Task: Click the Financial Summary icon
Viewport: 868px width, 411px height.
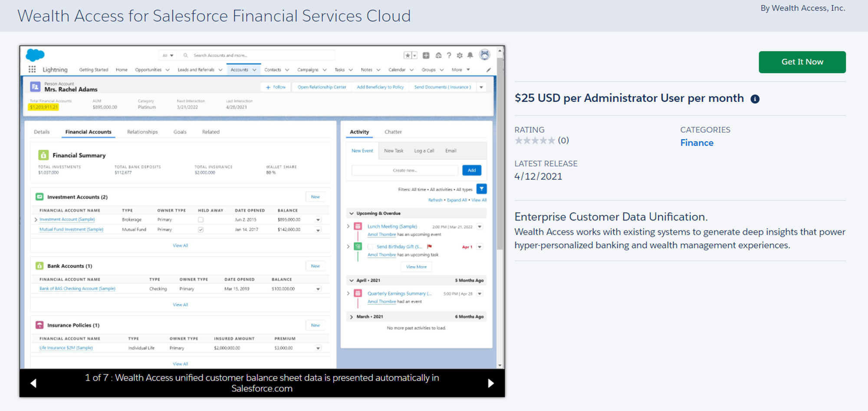Action: pos(43,155)
